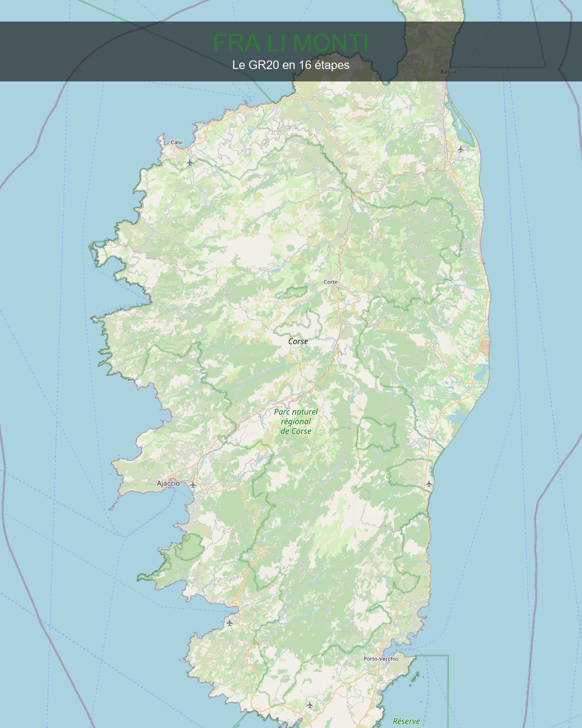Click the airport icon south of Bastia
Image resolution: width=582 pixels, height=728 pixels.
pyautogui.click(x=461, y=149)
